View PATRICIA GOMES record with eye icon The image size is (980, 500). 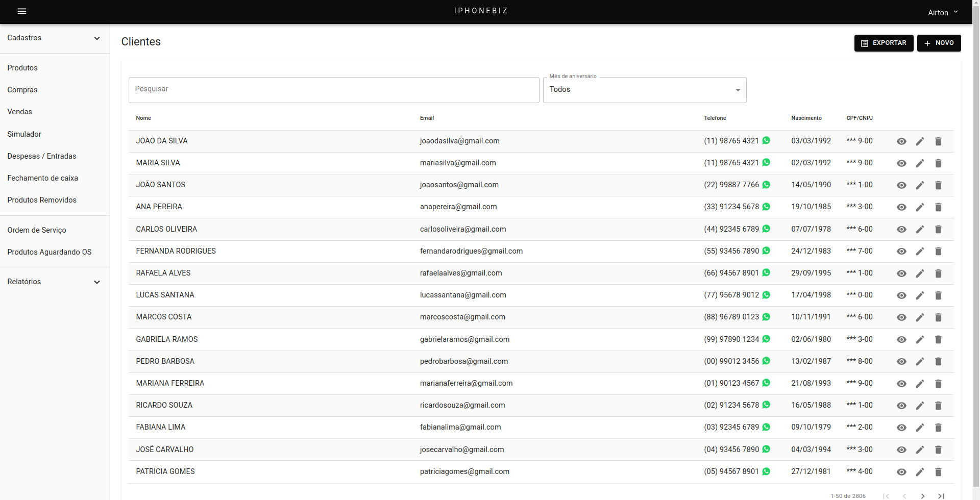901,472
